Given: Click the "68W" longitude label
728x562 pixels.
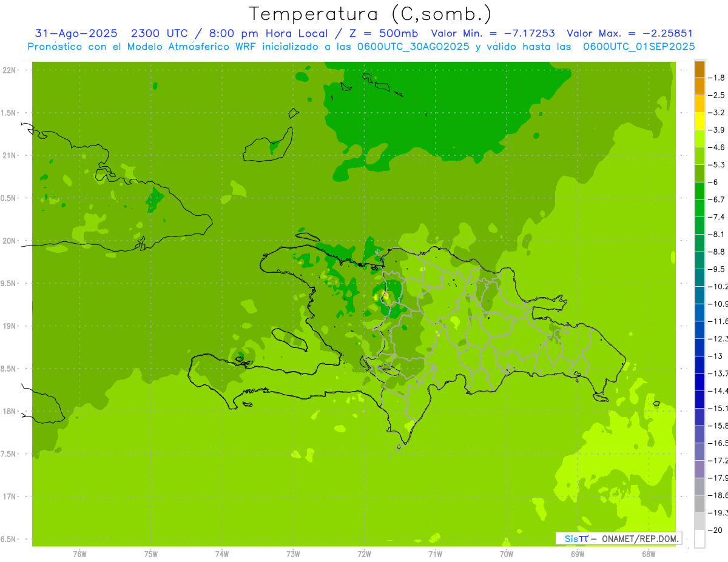Looking at the screenshot, I should pos(649,554).
